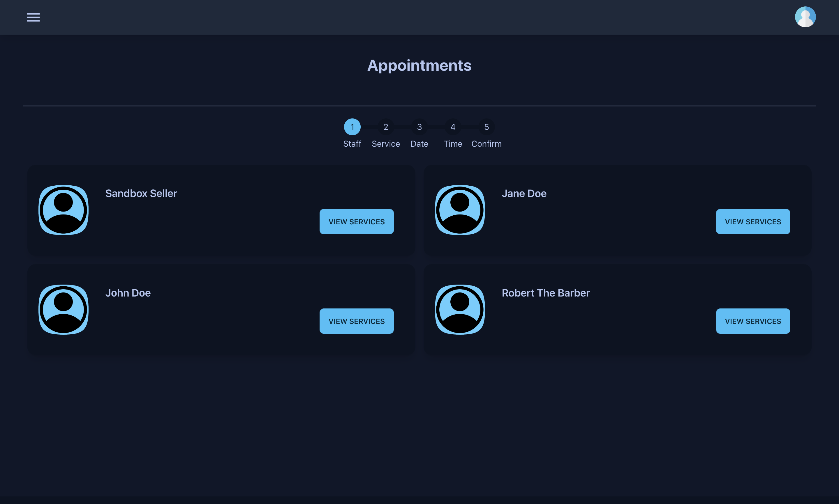Click Sandbox Seller's avatar icon
Screen dimensions: 839x504
(x=64, y=210)
